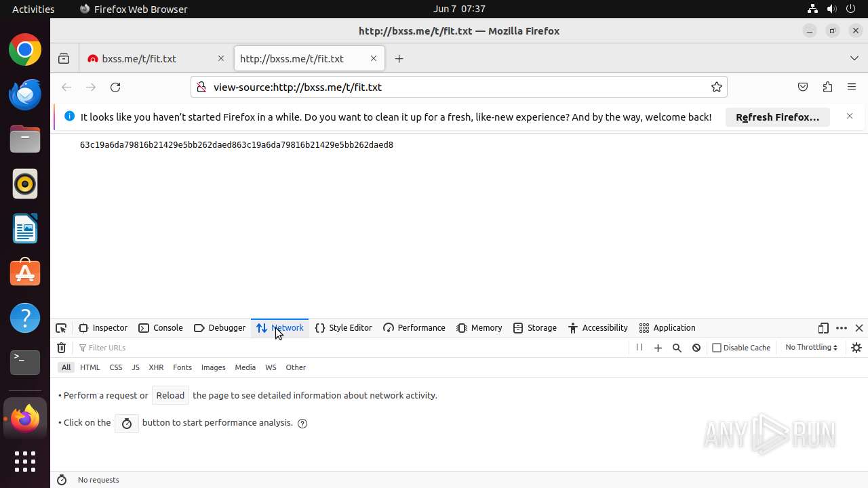Open Firefox View icon
868x488 pixels.
point(64,59)
